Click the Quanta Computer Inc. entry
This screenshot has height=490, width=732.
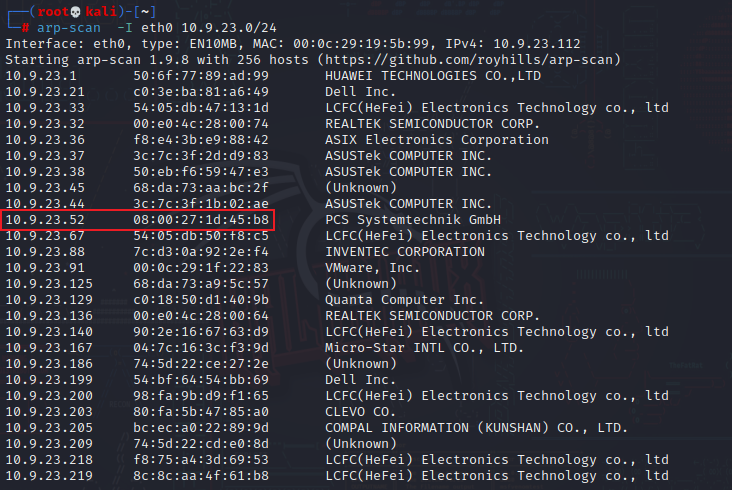tap(404, 300)
